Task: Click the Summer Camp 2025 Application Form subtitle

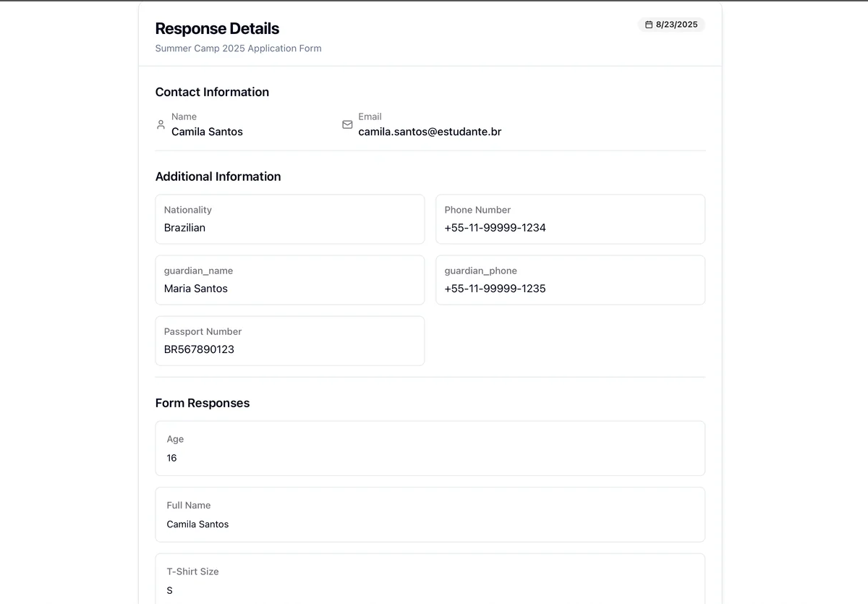Action: (238, 48)
